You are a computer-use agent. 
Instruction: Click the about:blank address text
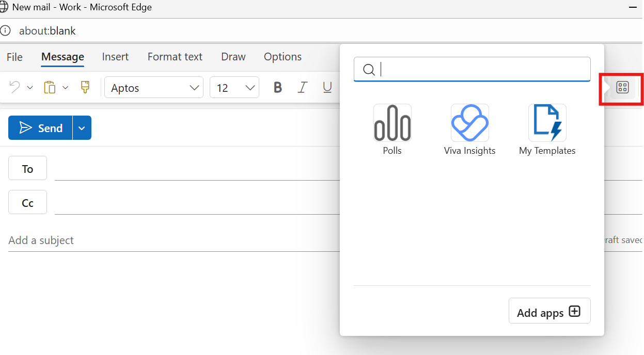coord(48,31)
